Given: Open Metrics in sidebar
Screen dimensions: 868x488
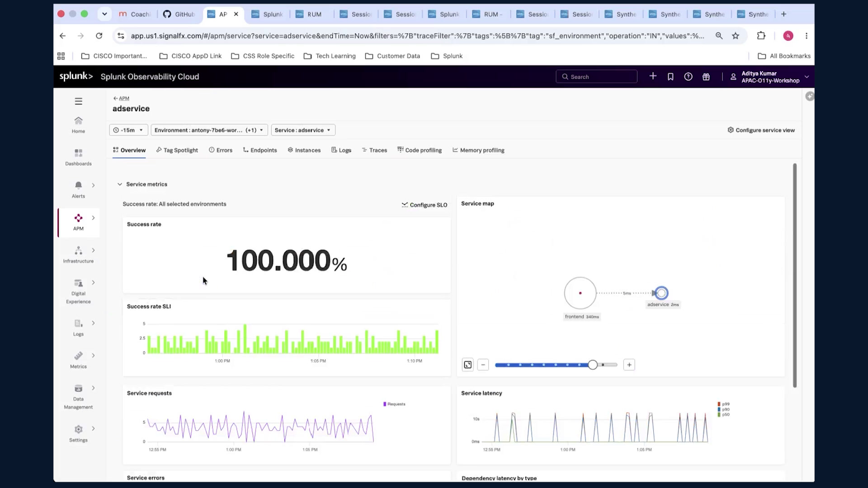Looking at the screenshot, I should [x=78, y=360].
